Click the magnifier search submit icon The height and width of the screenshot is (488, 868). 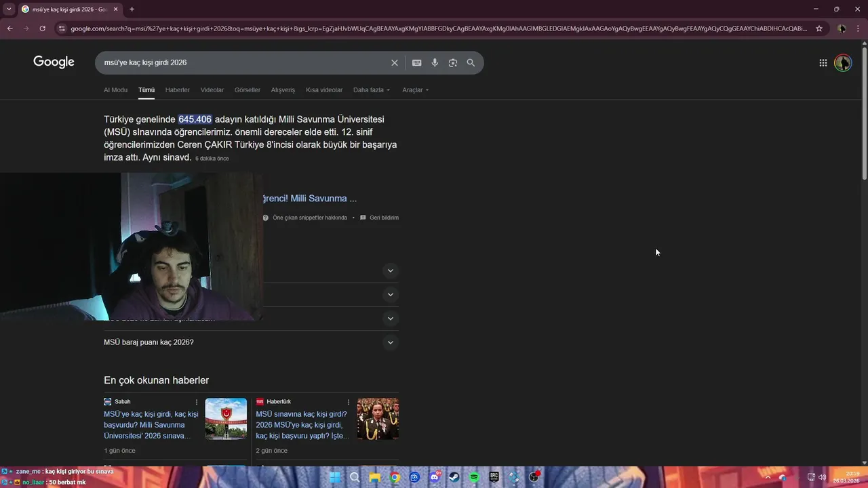pyautogui.click(x=471, y=62)
